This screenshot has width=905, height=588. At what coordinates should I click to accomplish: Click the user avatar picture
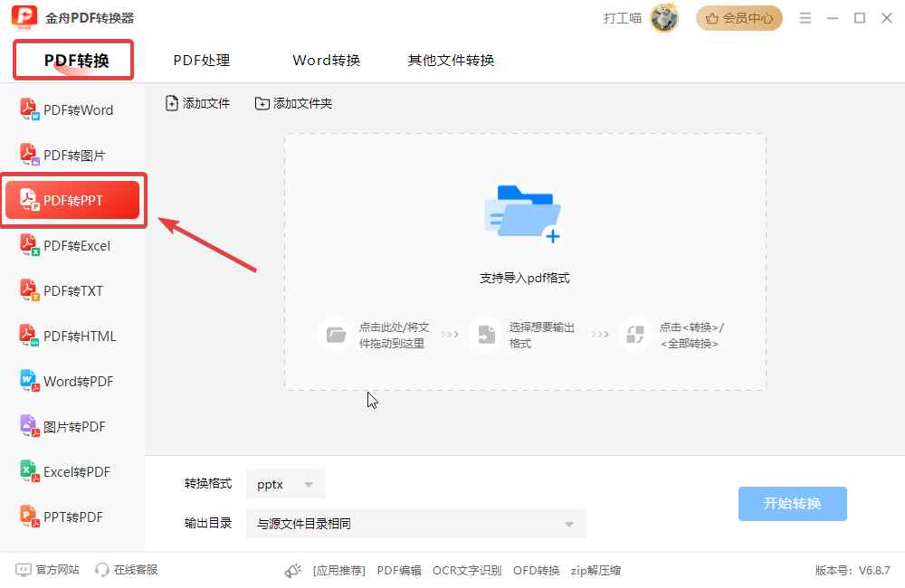pyautogui.click(x=664, y=18)
